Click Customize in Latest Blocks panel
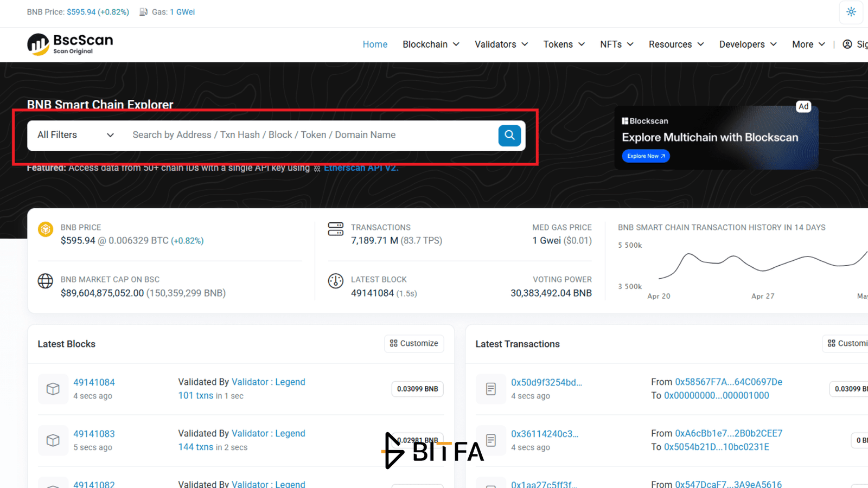868x488 pixels. (414, 343)
